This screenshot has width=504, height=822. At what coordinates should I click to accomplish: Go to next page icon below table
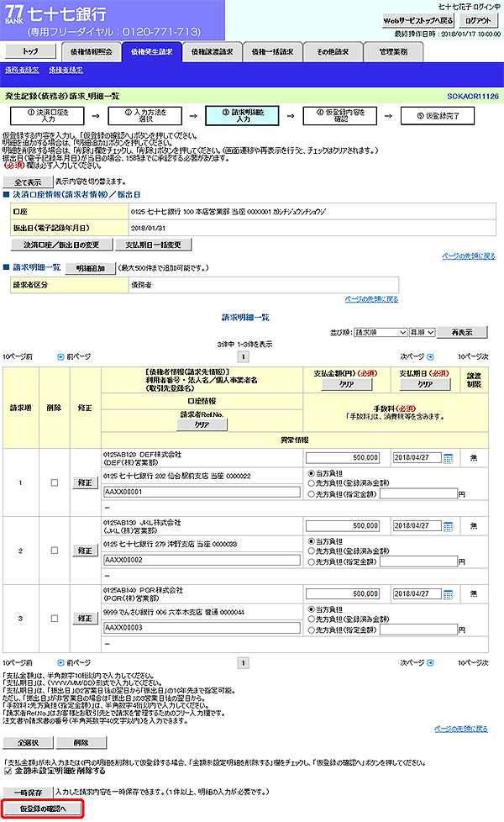click(430, 663)
